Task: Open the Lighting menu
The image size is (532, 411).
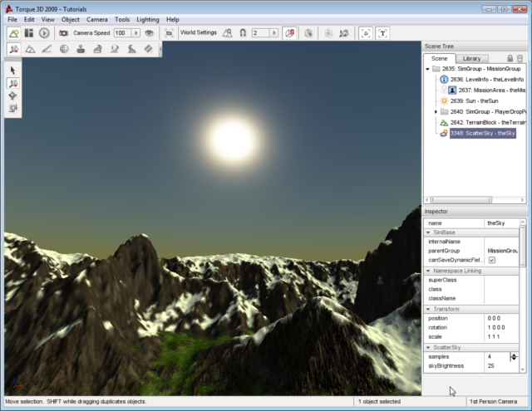Action: coord(148,19)
